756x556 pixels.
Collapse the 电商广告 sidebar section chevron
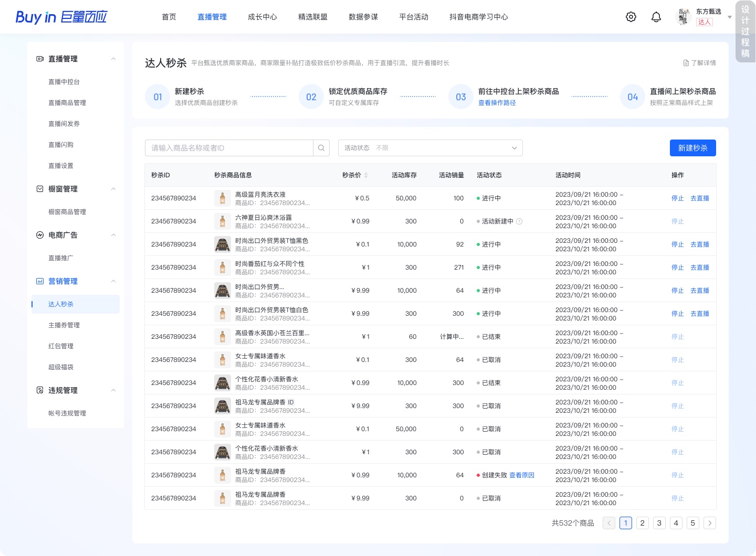(x=113, y=235)
